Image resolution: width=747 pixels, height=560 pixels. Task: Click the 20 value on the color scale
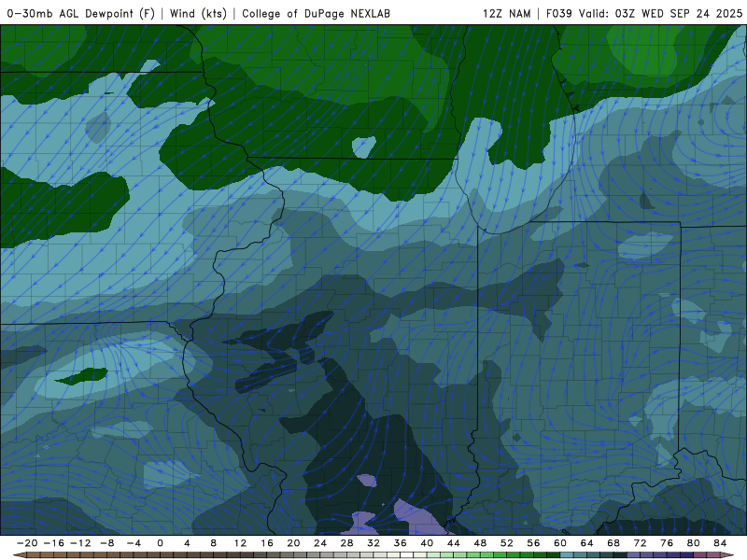293,543
